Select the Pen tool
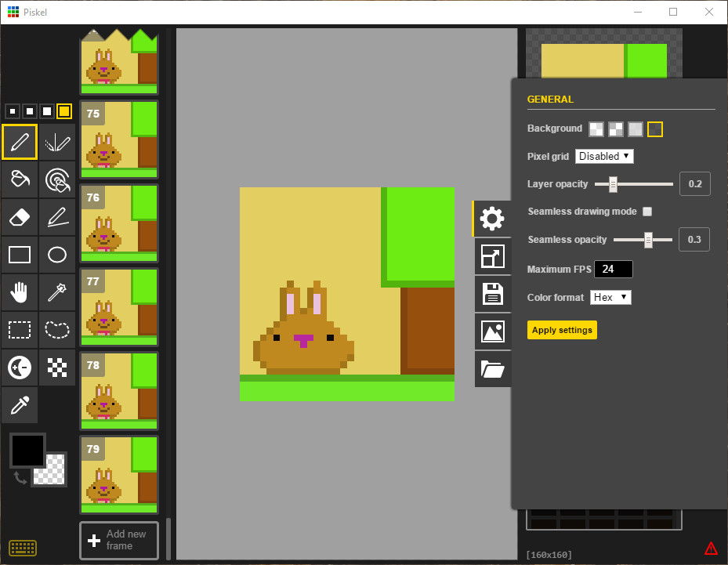728x565 pixels. tap(20, 142)
